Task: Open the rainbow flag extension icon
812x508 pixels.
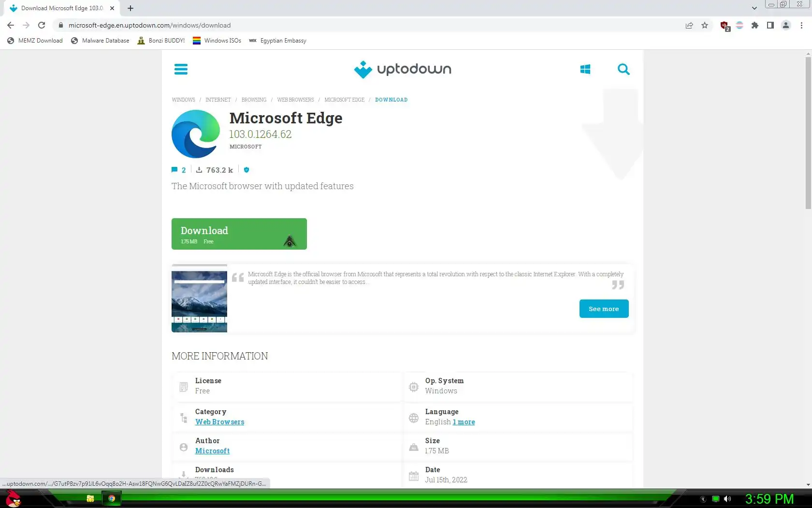Action: [x=739, y=25]
